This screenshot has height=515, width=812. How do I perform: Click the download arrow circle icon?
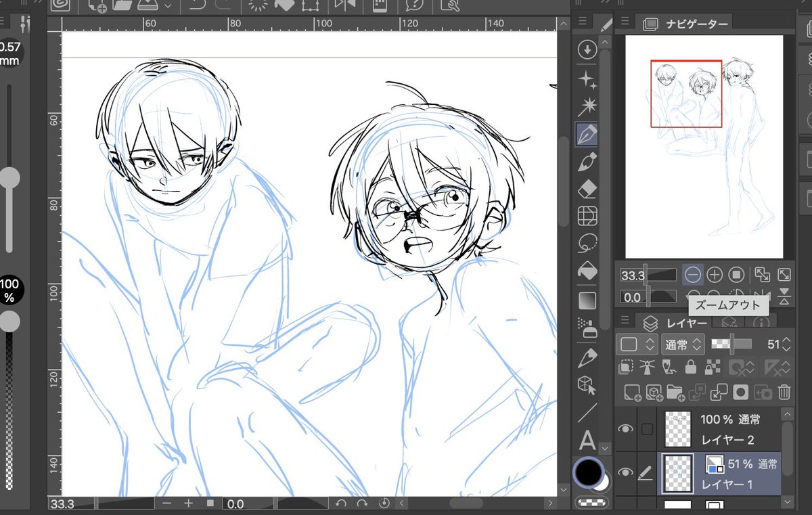pos(587,49)
